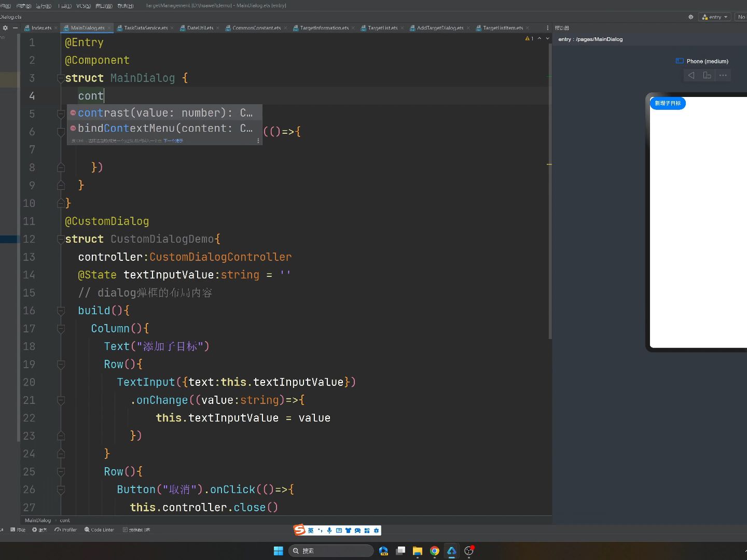Click the previewer back triangle button
The image size is (747, 560).
coord(691,75)
